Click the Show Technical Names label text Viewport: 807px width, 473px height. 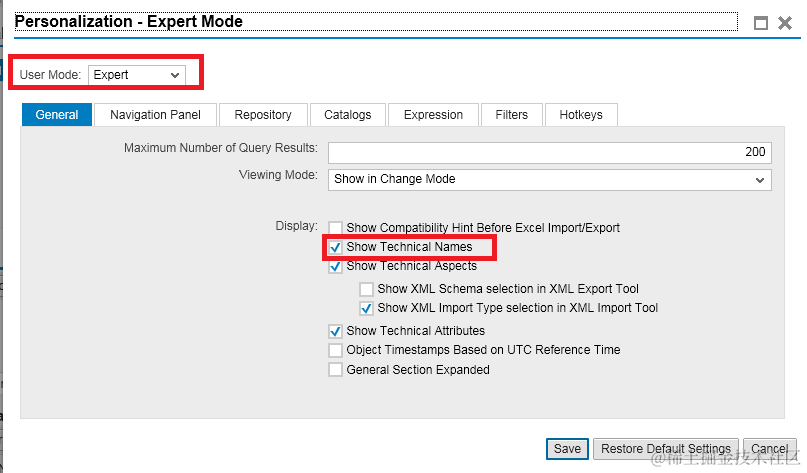coord(409,247)
